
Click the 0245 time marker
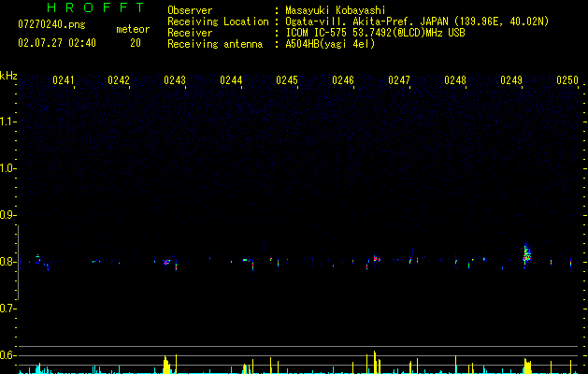pyautogui.click(x=287, y=80)
